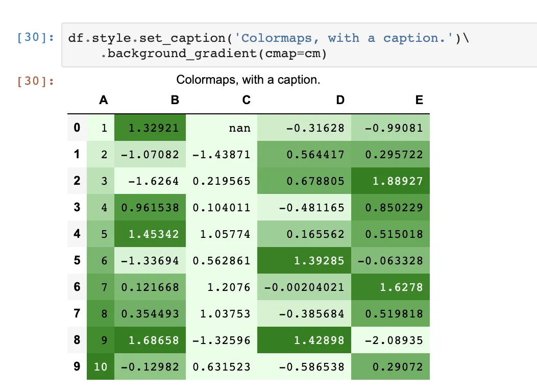Click the table caption above the dataframe

(x=248, y=80)
